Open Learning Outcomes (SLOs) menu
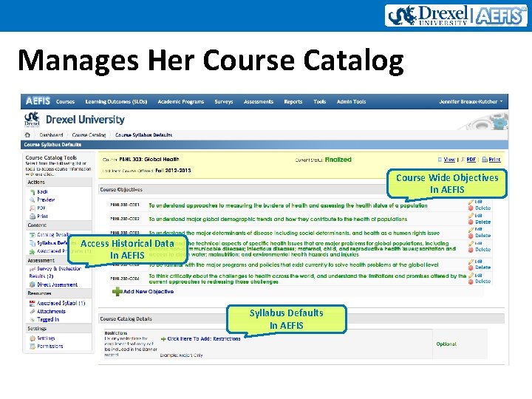Screen dimensions: 532x399 (116, 101)
